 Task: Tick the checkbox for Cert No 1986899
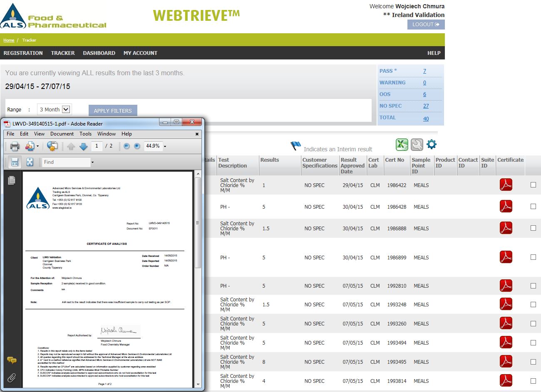click(x=533, y=257)
